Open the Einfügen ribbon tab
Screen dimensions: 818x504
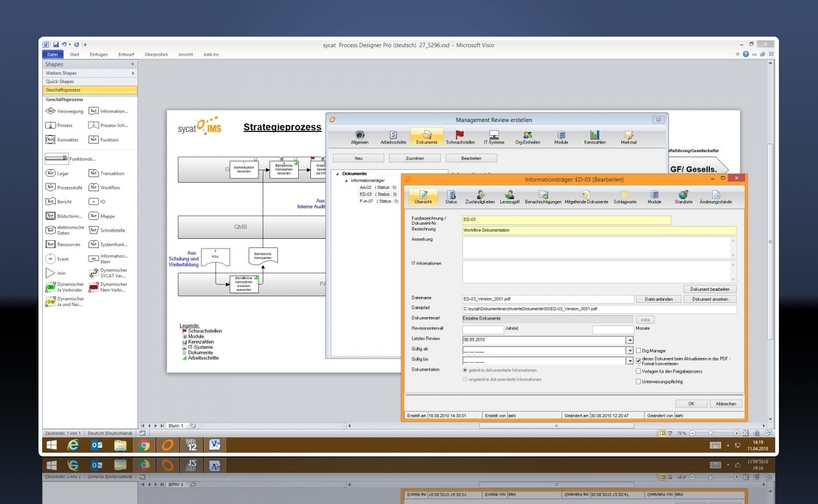coord(98,54)
